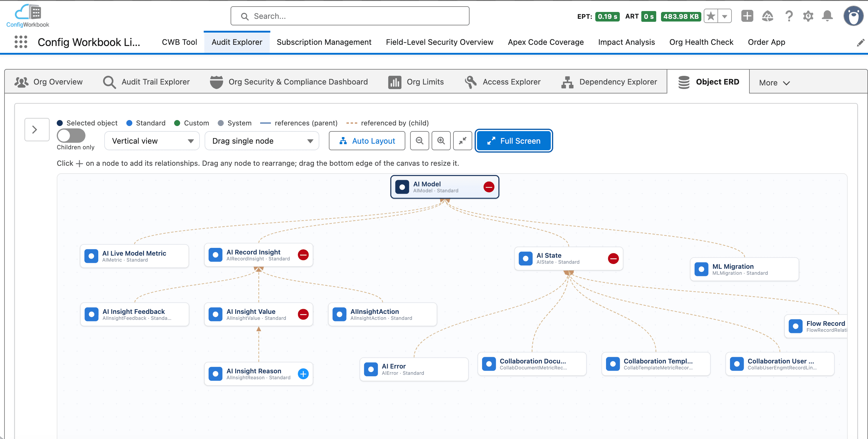Expand the More tabs menu

tap(774, 82)
